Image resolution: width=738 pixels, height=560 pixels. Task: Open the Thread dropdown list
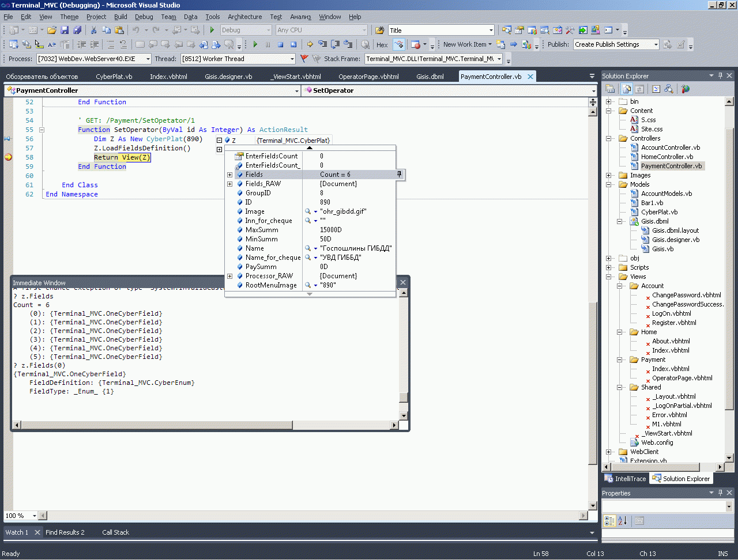pos(292,59)
